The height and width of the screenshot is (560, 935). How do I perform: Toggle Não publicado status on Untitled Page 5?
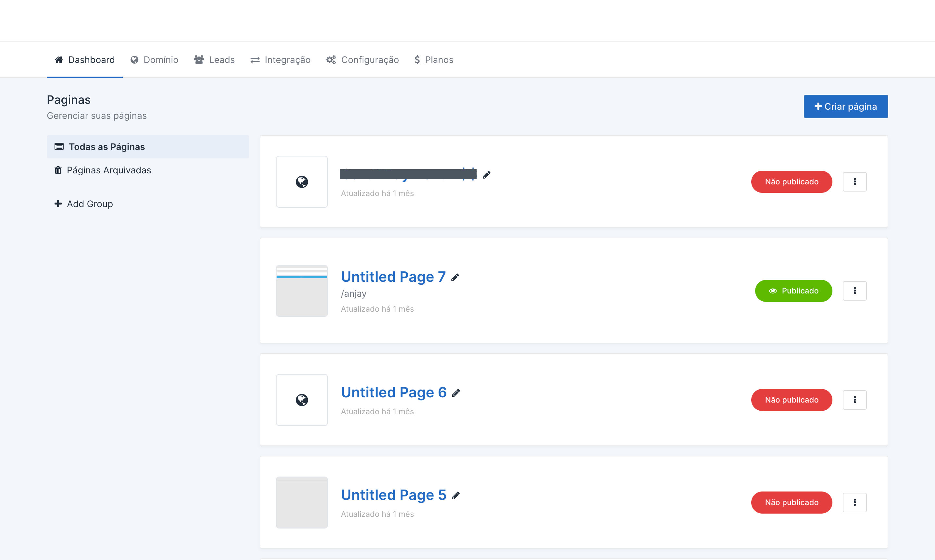click(791, 503)
